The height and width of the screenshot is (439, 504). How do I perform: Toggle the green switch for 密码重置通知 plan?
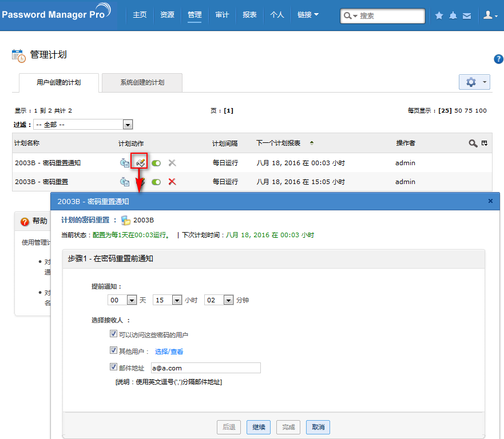point(156,163)
